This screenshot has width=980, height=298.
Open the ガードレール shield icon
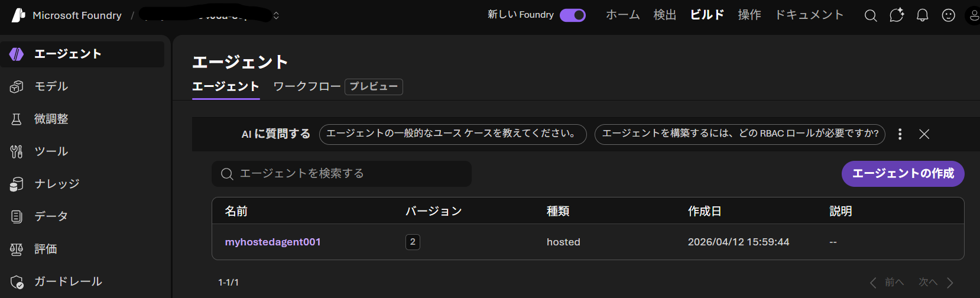coord(17,282)
